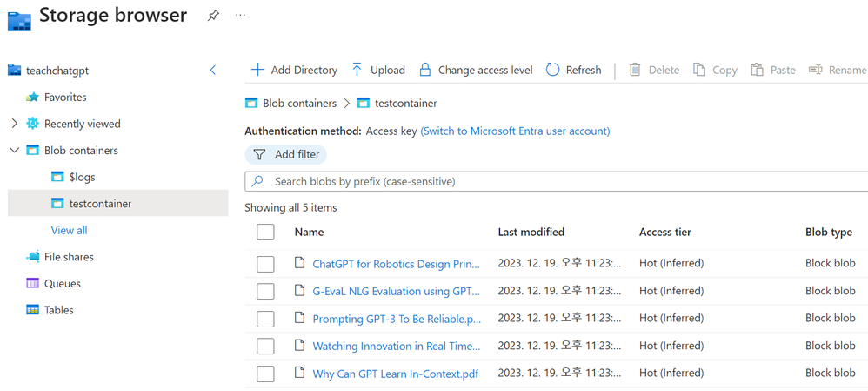Collapse the Blob containers tree node
Image resolution: width=868 pixels, height=391 pixels.
click(x=14, y=151)
